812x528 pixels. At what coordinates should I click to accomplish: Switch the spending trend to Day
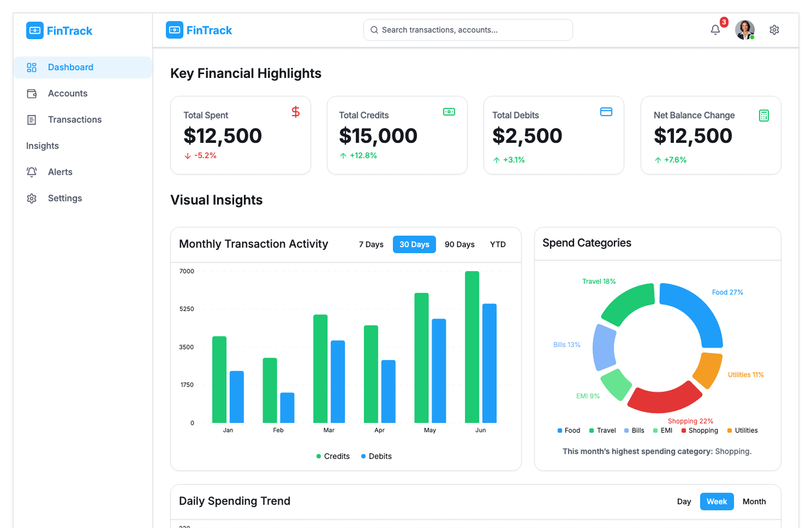tap(683, 501)
